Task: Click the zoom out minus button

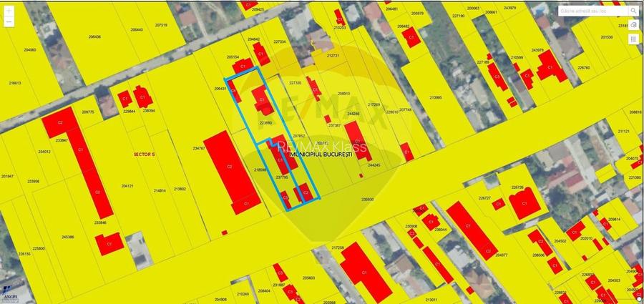Action: tap(9, 23)
